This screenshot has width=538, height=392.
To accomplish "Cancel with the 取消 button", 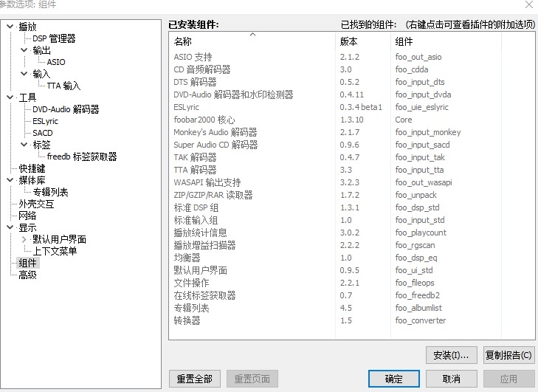I will point(451,379).
